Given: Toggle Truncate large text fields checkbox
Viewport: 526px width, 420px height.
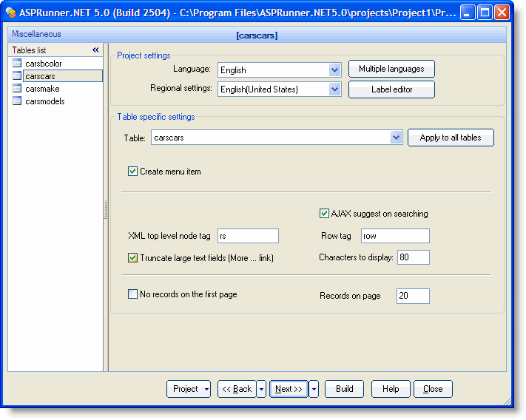Looking at the screenshot, I should point(132,258).
